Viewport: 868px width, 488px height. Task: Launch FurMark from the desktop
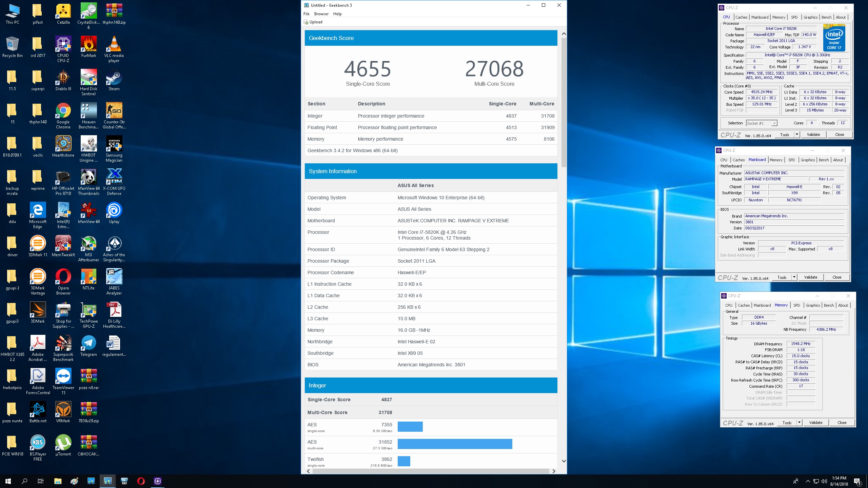[x=88, y=47]
